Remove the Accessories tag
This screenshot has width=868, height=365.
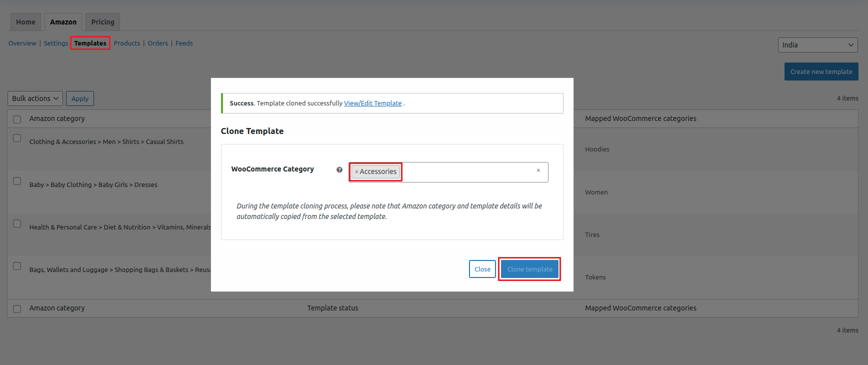[x=356, y=172]
